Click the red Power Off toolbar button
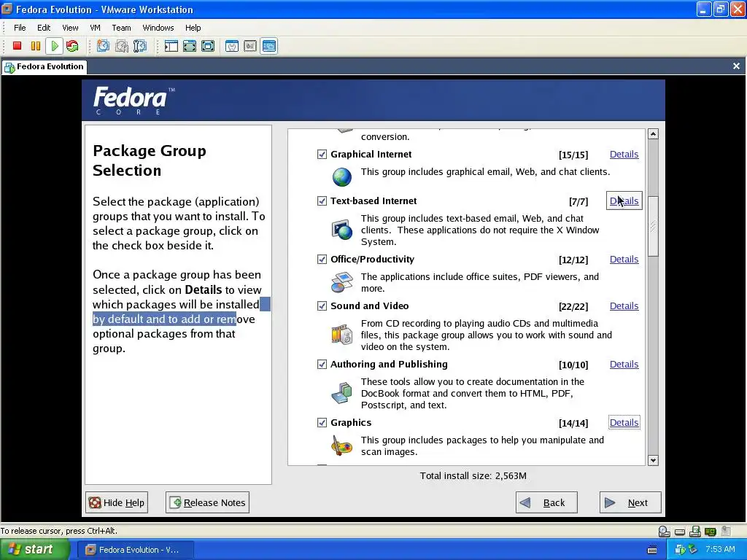 point(18,46)
